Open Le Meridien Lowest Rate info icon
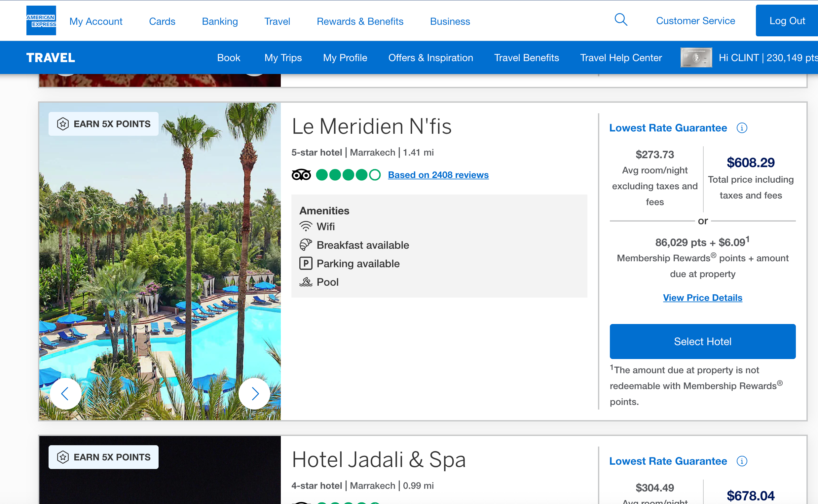818x504 pixels. (x=742, y=128)
